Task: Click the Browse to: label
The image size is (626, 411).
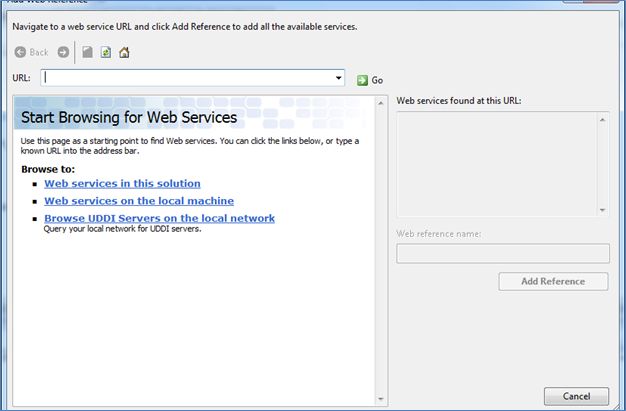Action: point(48,169)
